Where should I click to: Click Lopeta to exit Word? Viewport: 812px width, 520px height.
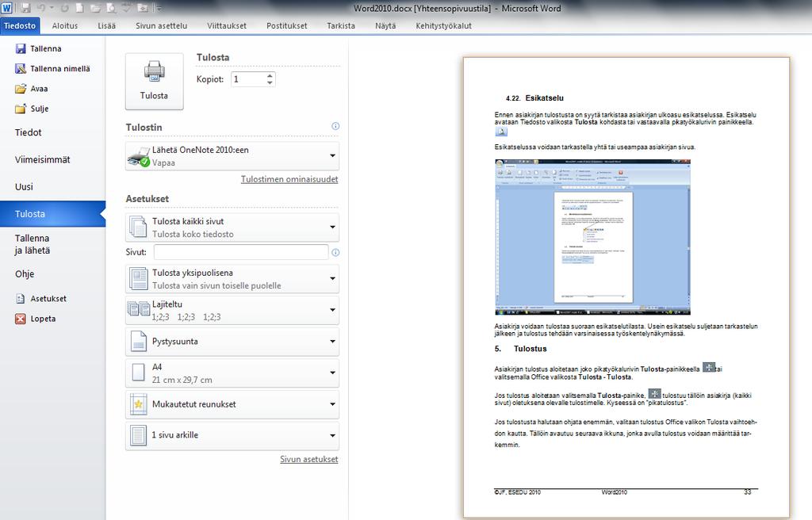click(x=36, y=319)
